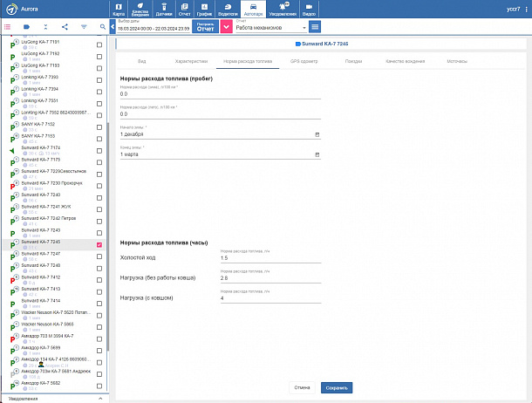Open the Водители drivers section

[x=228, y=9]
